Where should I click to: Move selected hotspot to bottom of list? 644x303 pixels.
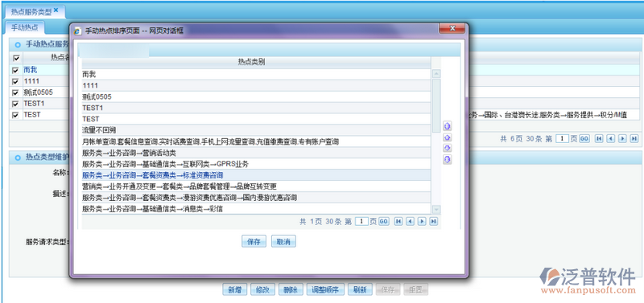coord(447,159)
